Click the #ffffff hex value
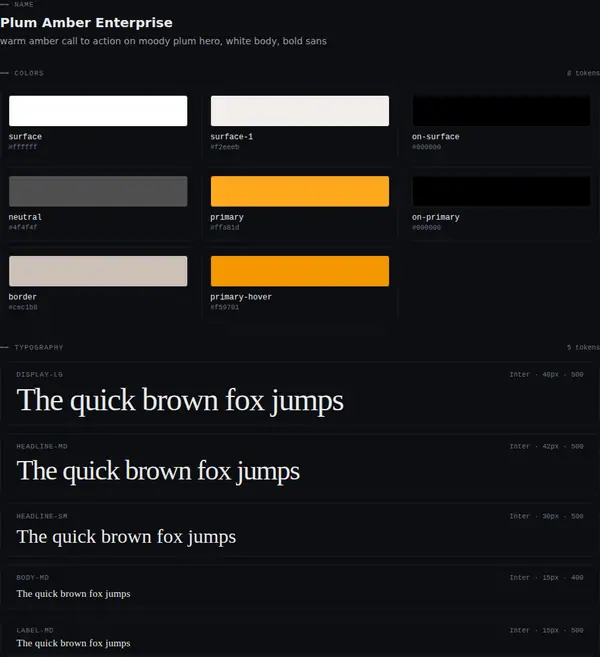The image size is (600, 657). (x=23, y=147)
